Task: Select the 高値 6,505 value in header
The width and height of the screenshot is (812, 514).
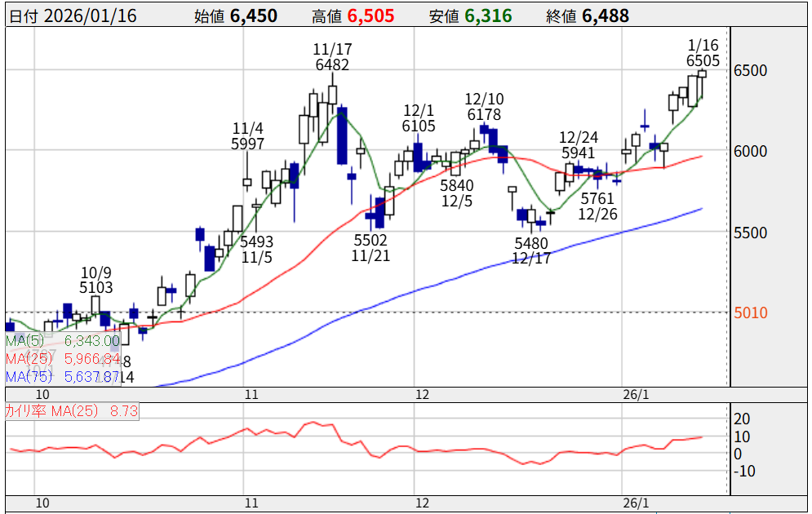Action: click(355, 16)
